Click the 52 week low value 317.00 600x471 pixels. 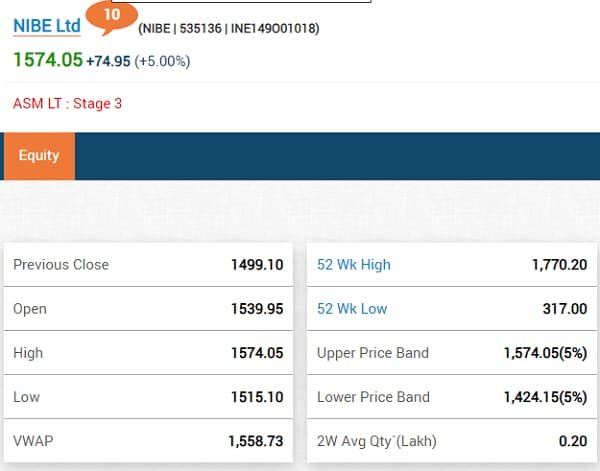(x=565, y=309)
